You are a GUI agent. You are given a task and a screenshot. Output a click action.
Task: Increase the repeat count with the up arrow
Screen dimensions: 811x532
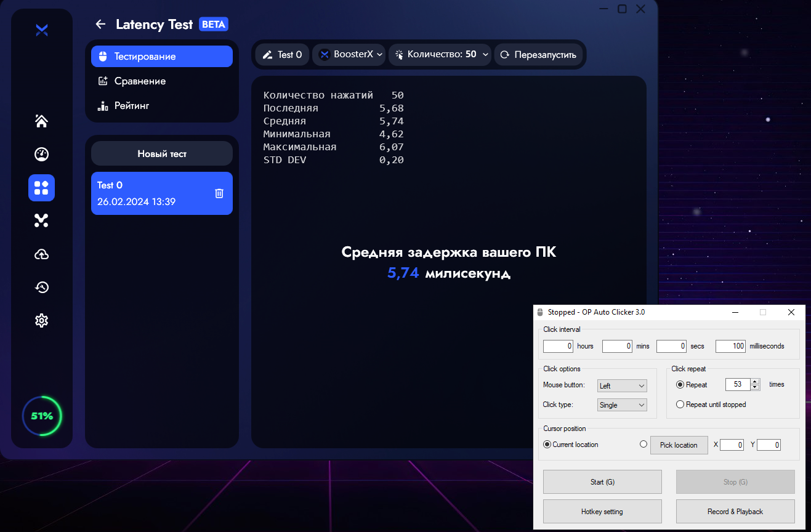pos(755,381)
